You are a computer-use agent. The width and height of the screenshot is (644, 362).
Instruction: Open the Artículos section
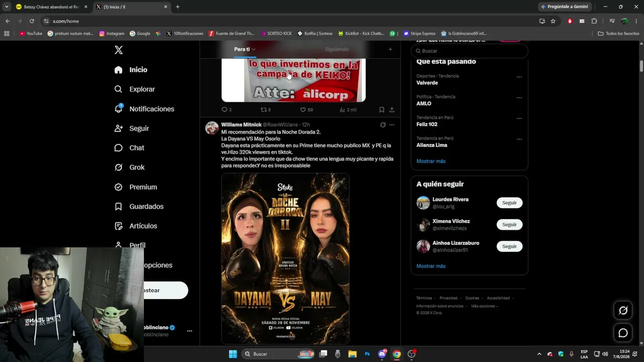tap(136, 226)
